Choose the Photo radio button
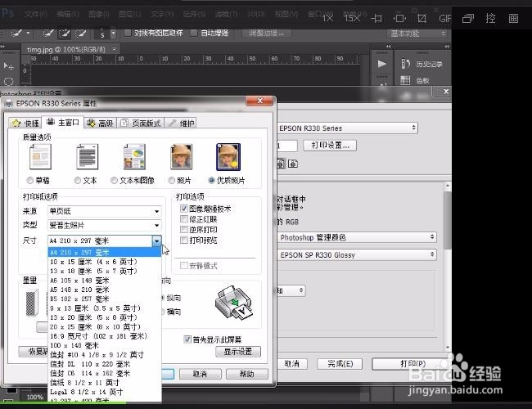 coord(171,181)
